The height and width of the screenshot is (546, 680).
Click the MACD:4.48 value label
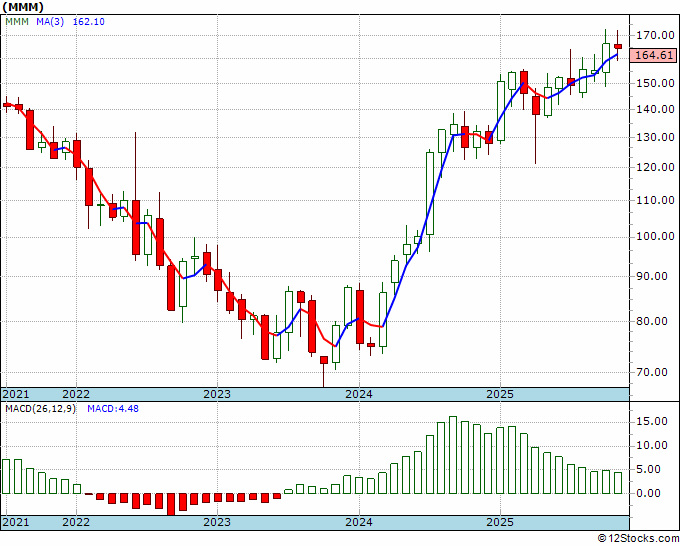[x=113, y=409]
